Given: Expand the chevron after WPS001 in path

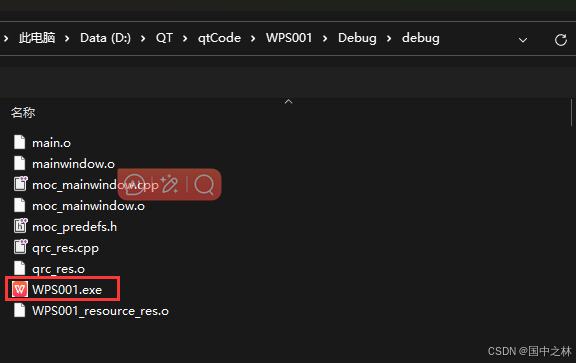Looking at the screenshot, I should point(325,38).
